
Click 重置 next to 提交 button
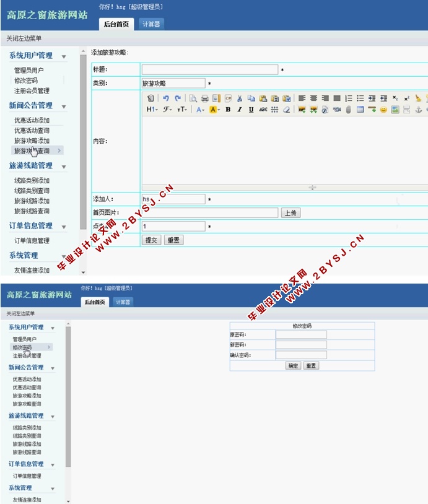tap(173, 240)
